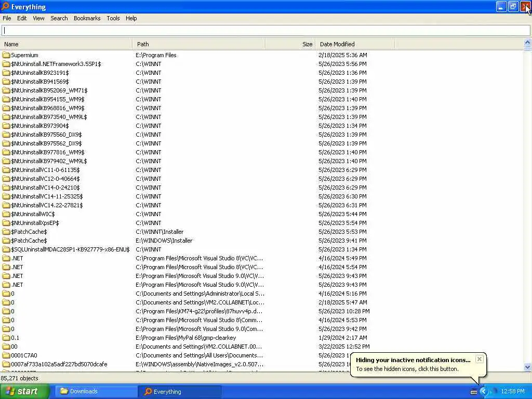532x399 pixels.
Task: Click folder icon of $NtUninstallVC12-0-40664$
Action: click(6, 179)
